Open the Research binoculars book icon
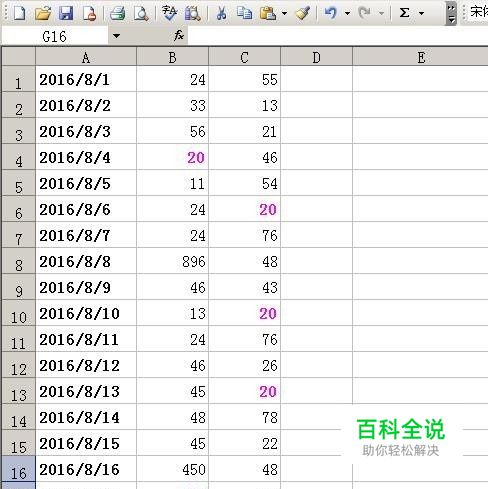This screenshot has width=488, height=489. pos(193,13)
